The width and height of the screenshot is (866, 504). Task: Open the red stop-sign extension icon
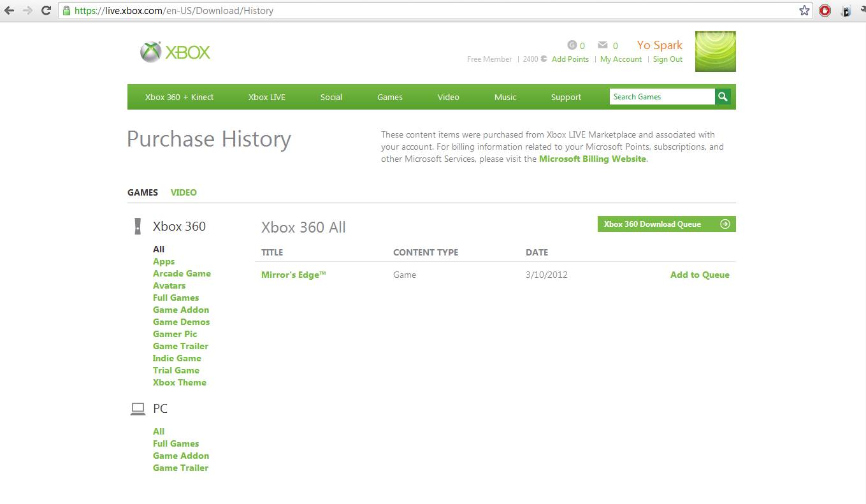tap(825, 11)
